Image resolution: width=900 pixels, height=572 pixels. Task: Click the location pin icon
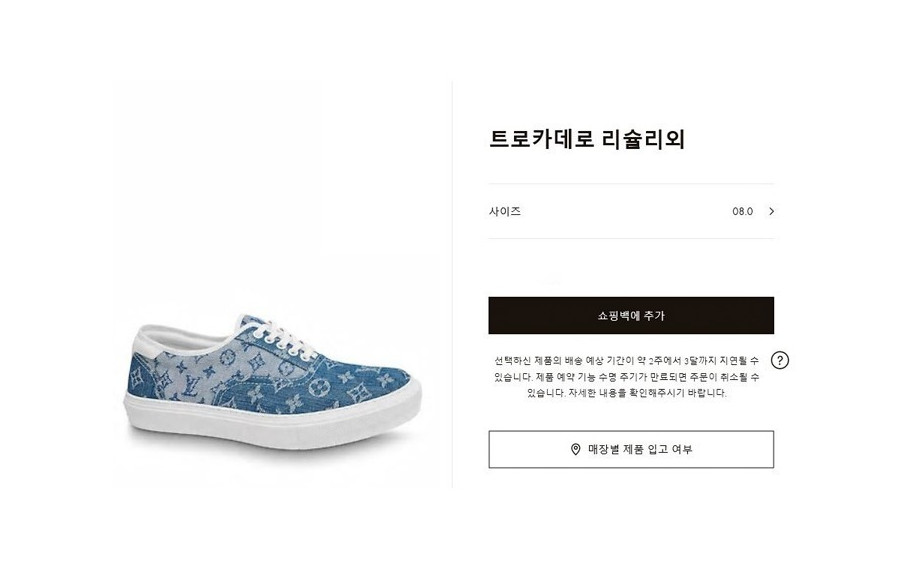(x=575, y=449)
